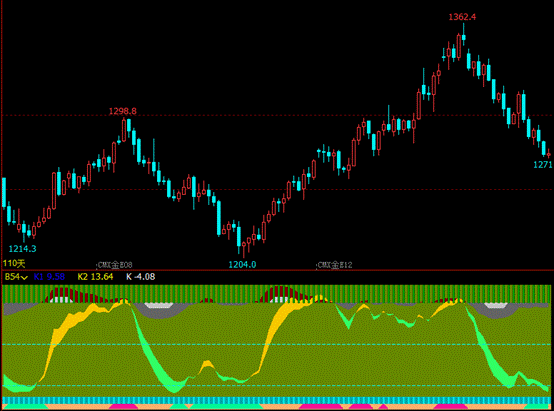The height and width of the screenshot is (411, 554).
Task: Click the first pink bump on bottom strip
Action: pyautogui.click(x=123, y=407)
